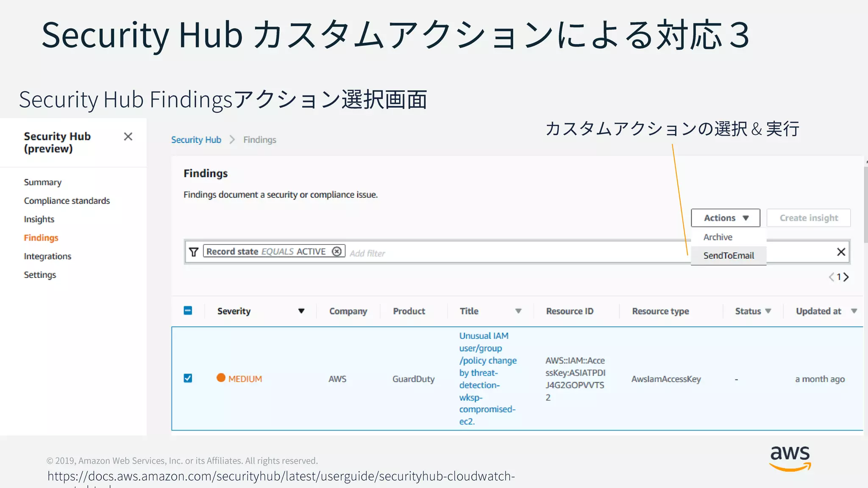Go to the next findings page

846,277
